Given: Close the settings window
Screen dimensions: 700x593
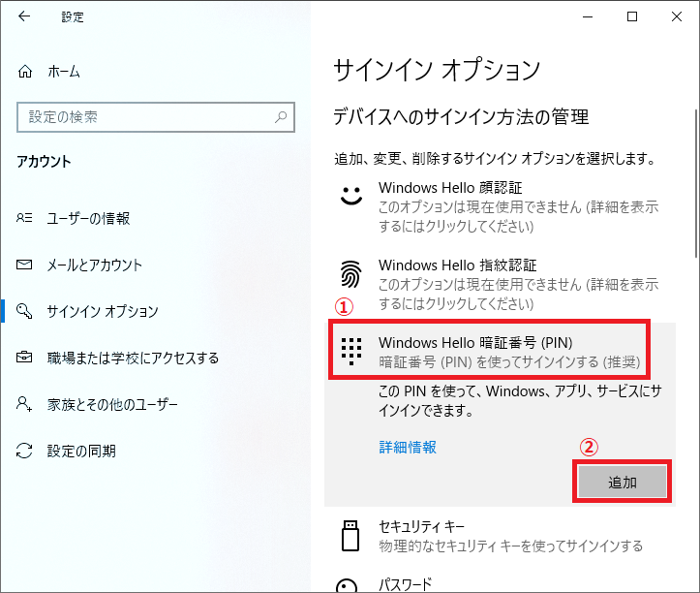Looking at the screenshot, I should [x=677, y=17].
